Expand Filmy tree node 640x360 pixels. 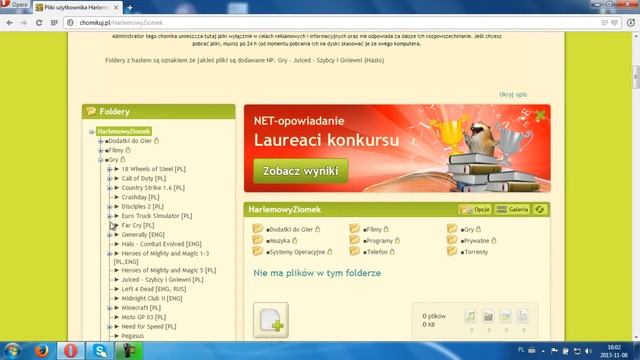(x=100, y=150)
